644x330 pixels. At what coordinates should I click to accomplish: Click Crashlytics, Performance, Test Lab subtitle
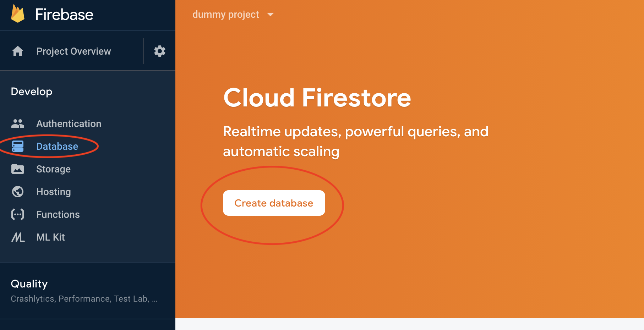point(84,299)
